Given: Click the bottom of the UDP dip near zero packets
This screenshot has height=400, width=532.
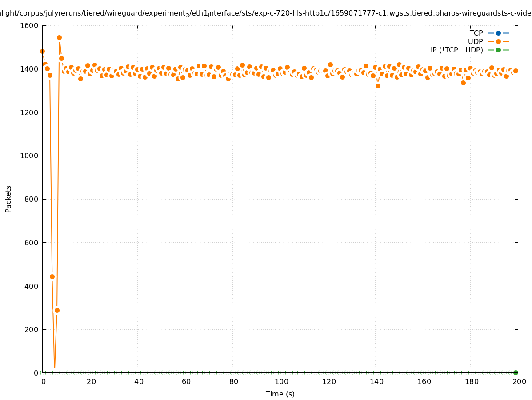Looking at the screenshot, I should 54,368.
